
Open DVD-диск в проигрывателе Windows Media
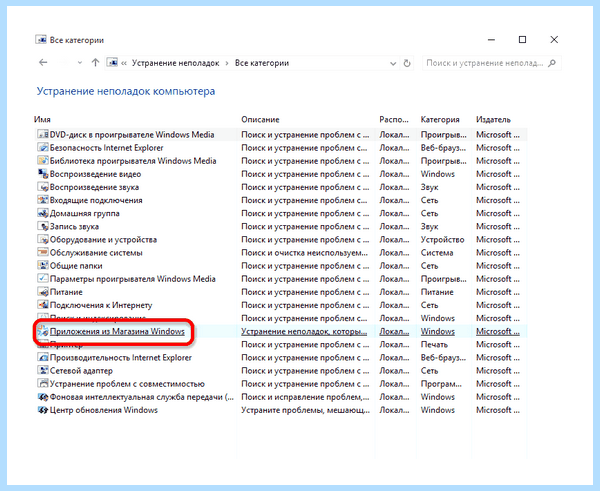(x=132, y=135)
